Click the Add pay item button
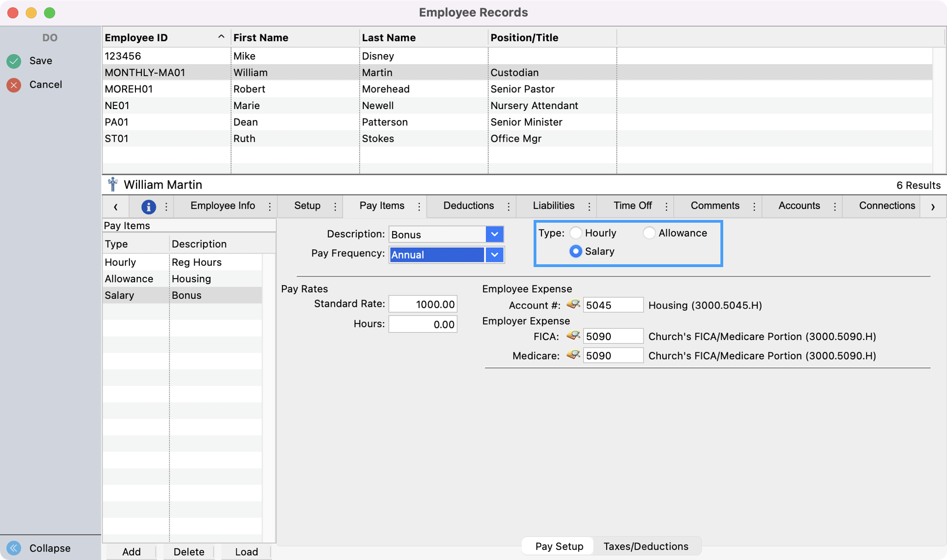This screenshot has width=947, height=560. pyautogui.click(x=131, y=552)
